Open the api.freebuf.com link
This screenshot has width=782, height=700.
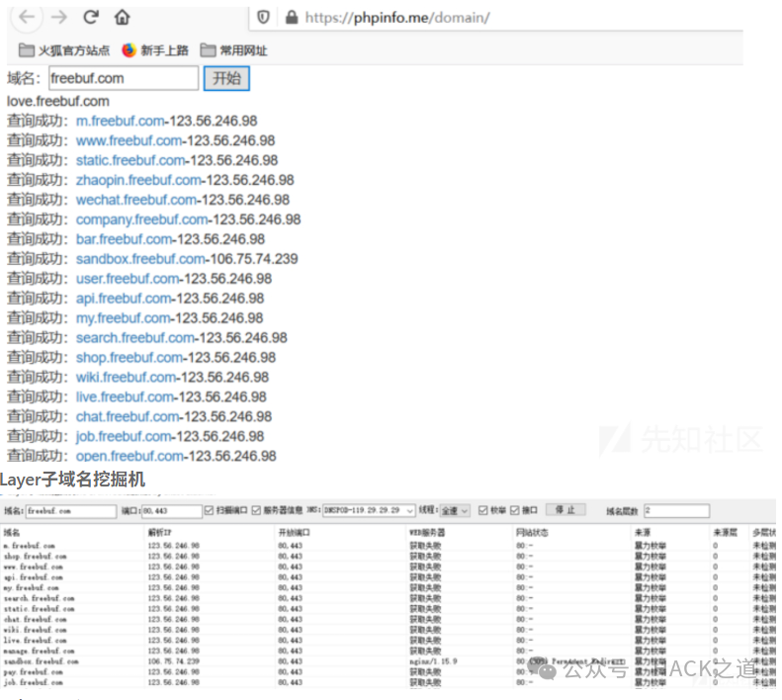tap(124, 299)
